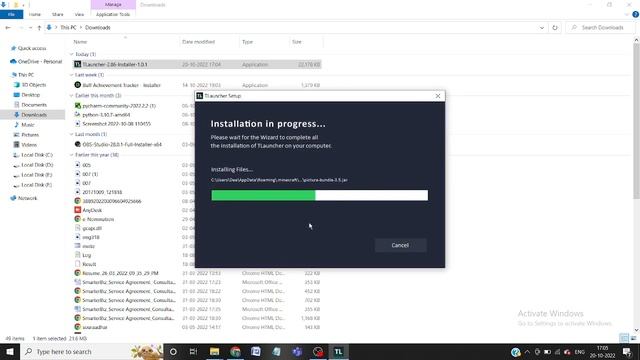Go up one folder level arrow
The image size is (640, 360).
(39, 28)
